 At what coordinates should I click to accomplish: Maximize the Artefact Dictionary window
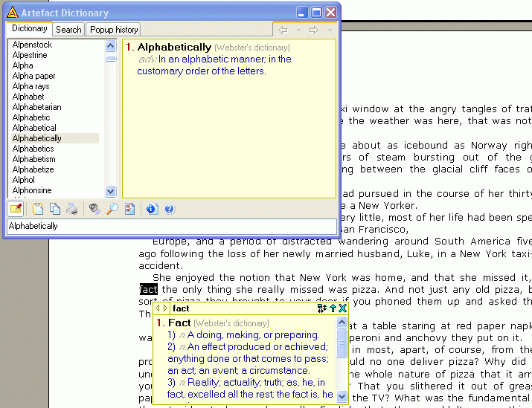coord(316,13)
